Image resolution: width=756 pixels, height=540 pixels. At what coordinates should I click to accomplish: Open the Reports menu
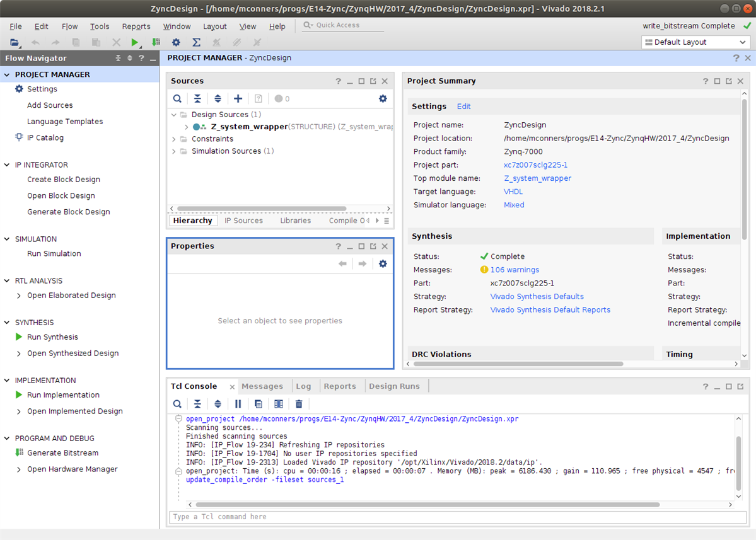(136, 26)
